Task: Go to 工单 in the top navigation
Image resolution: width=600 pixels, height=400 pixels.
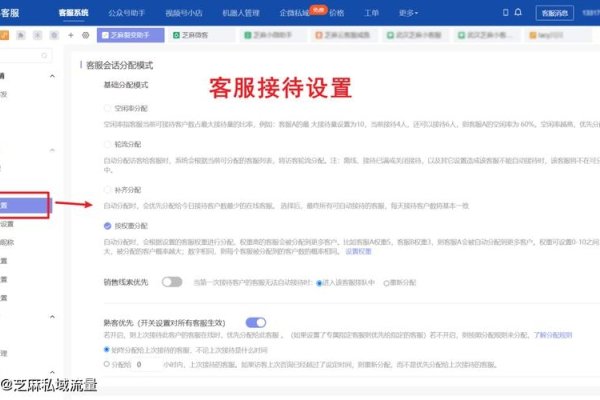Action: tap(371, 13)
